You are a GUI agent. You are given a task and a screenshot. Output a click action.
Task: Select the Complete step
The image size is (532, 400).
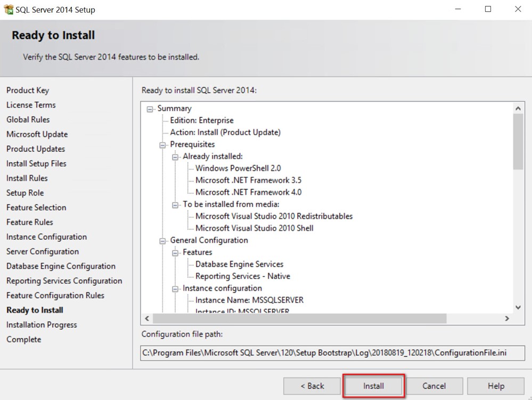coord(24,339)
